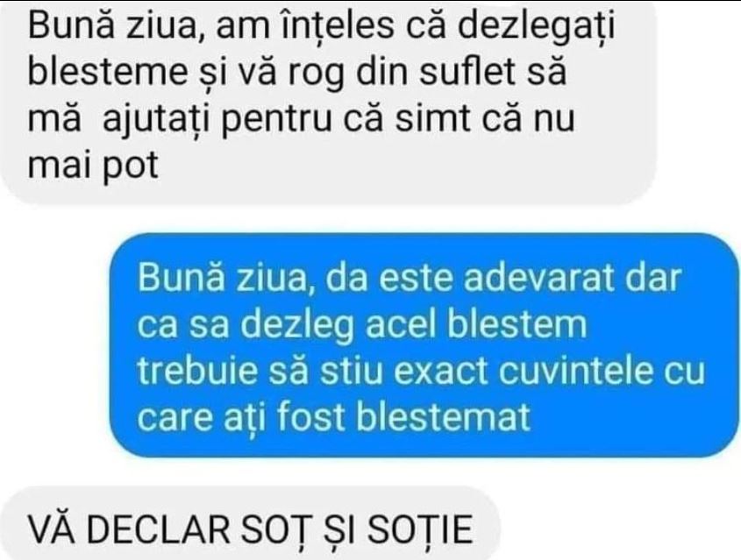Screen dimensions: 741x560
Task: Select the 'VĂ DECLAR SOȚ ȘI SOȚIE' message
Action: [250, 524]
